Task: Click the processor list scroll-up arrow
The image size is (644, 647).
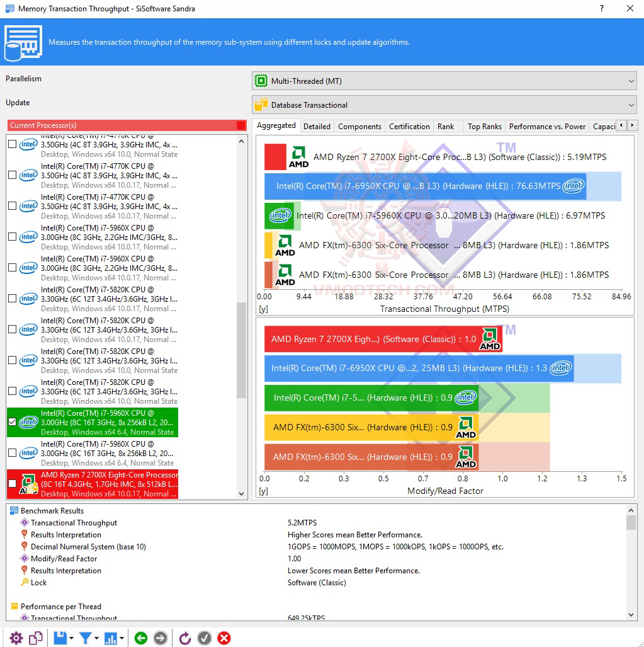Action: (x=242, y=141)
